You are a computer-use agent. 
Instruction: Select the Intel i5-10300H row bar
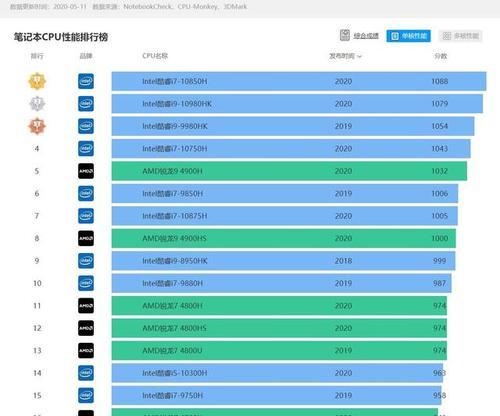[x=277, y=373]
